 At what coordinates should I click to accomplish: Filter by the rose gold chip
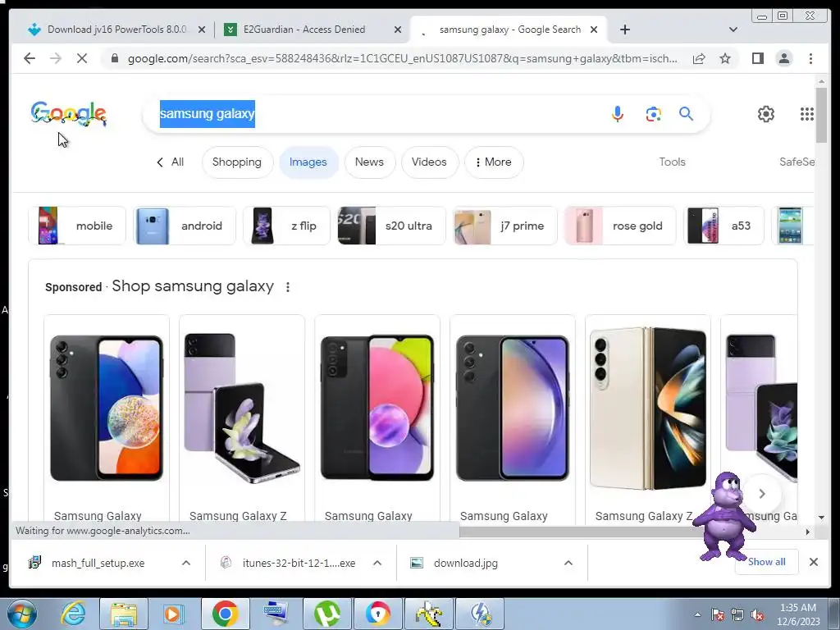point(620,226)
